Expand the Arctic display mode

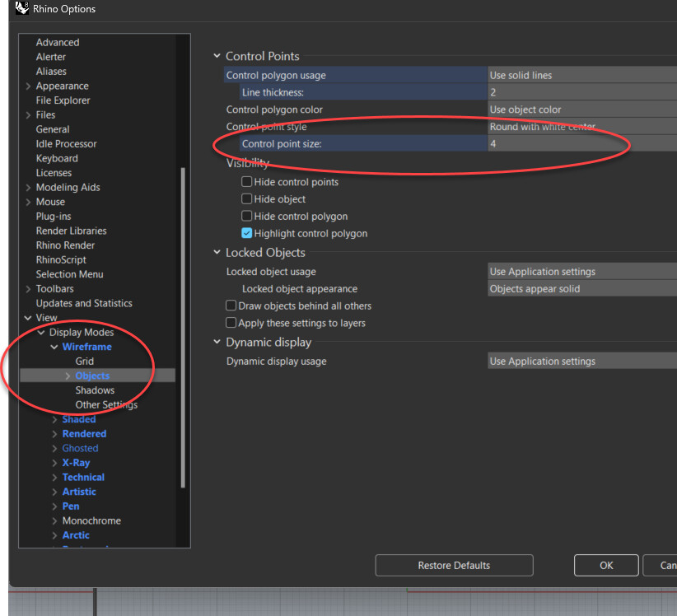click(x=55, y=536)
